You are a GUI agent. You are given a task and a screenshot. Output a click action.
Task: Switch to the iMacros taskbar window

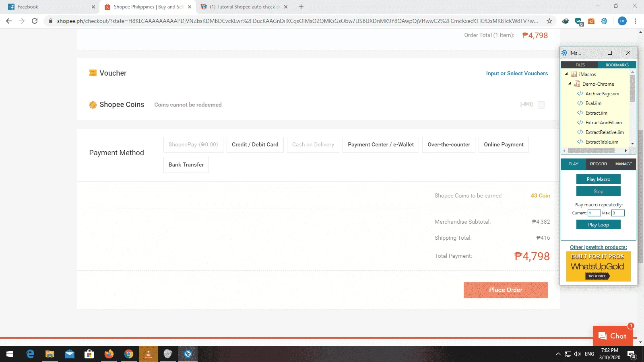(188, 354)
